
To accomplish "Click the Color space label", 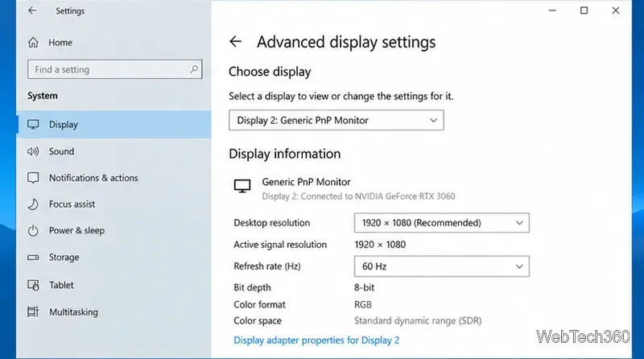I will (258, 321).
